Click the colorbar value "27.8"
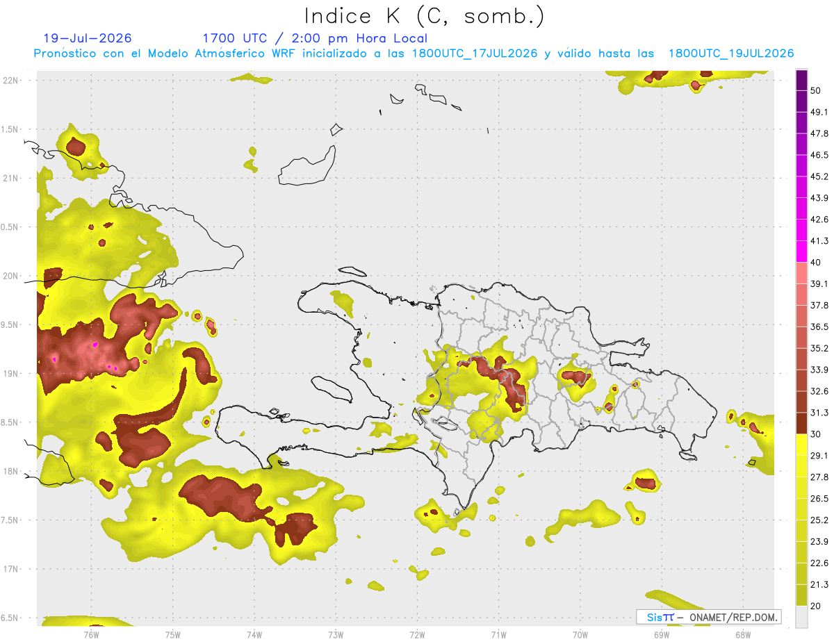 (819, 478)
